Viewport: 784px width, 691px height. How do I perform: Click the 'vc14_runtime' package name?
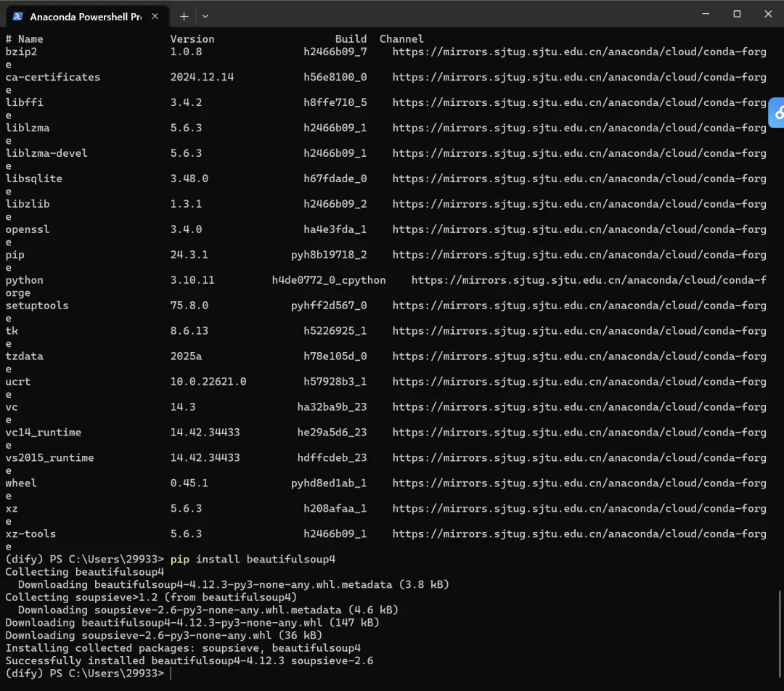click(x=44, y=433)
